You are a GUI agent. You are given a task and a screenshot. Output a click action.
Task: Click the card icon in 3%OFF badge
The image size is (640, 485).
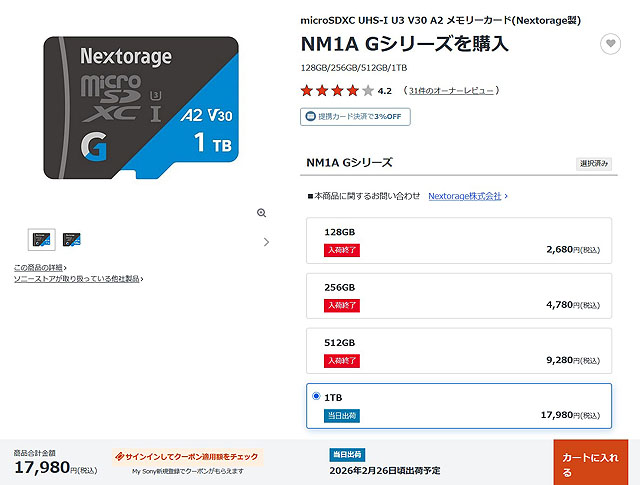point(309,117)
